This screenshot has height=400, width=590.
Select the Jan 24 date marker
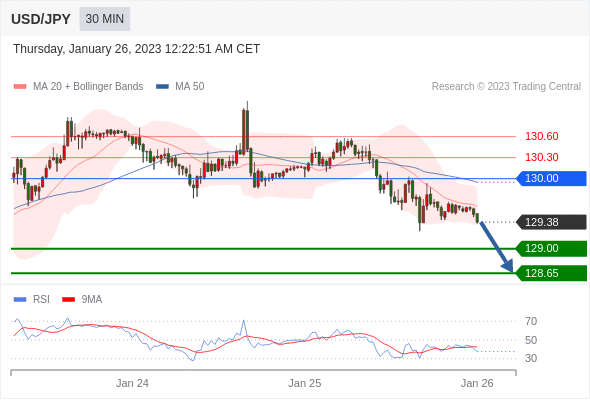tap(132, 383)
